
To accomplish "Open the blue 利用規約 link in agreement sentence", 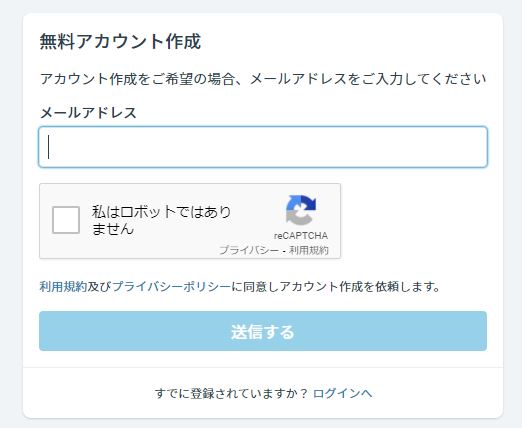I will (63, 286).
